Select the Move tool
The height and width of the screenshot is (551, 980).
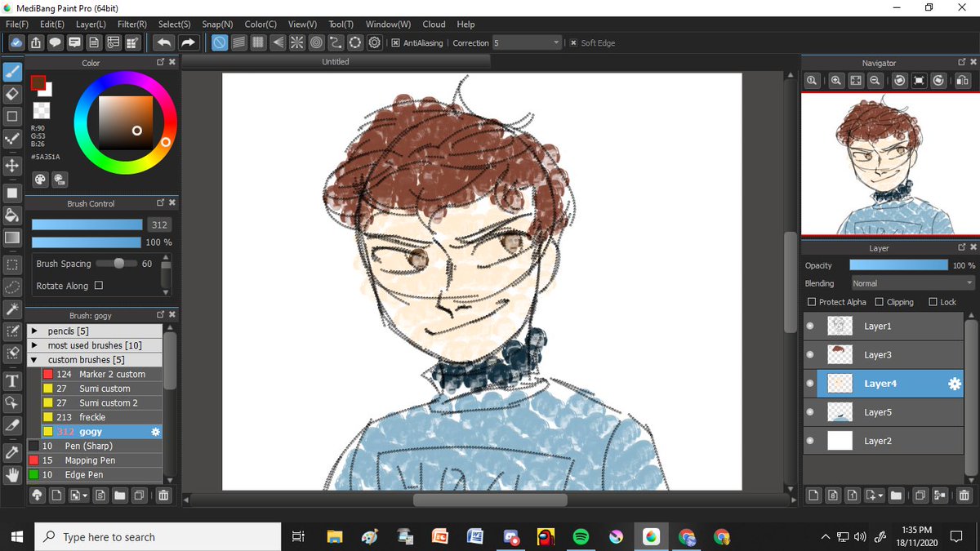pos(12,166)
